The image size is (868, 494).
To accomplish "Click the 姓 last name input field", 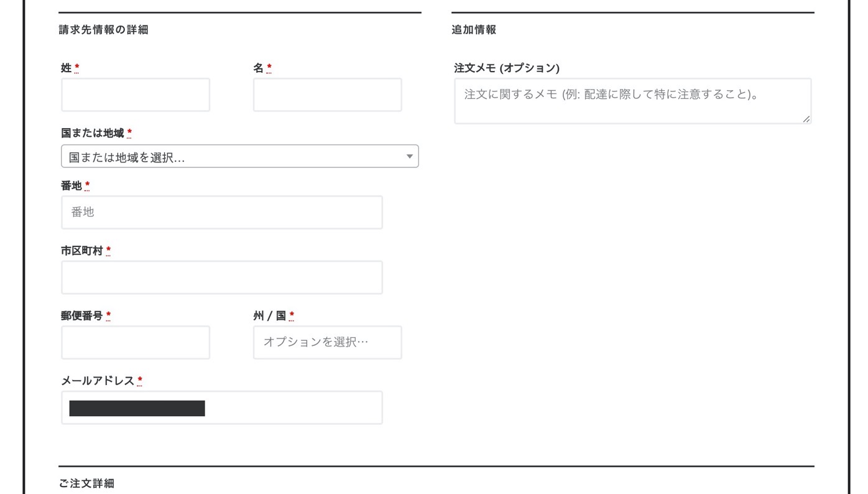I will (136, 95).
